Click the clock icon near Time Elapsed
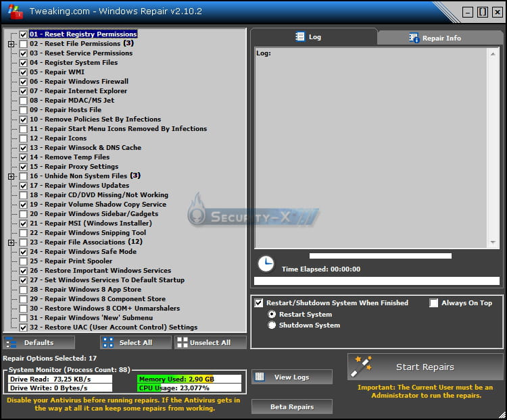This screenshot has width=507, height=420. coord(266,263)
